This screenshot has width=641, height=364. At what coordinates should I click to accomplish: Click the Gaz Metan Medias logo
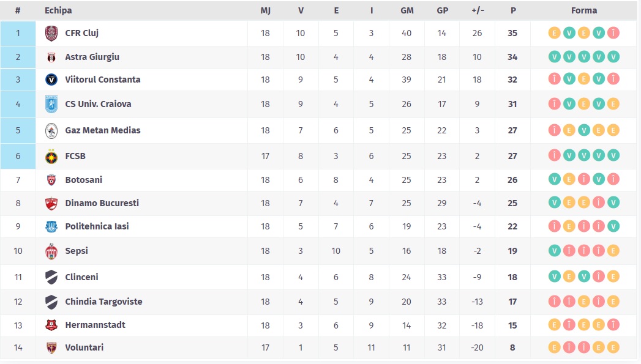(x=51, y=130)
